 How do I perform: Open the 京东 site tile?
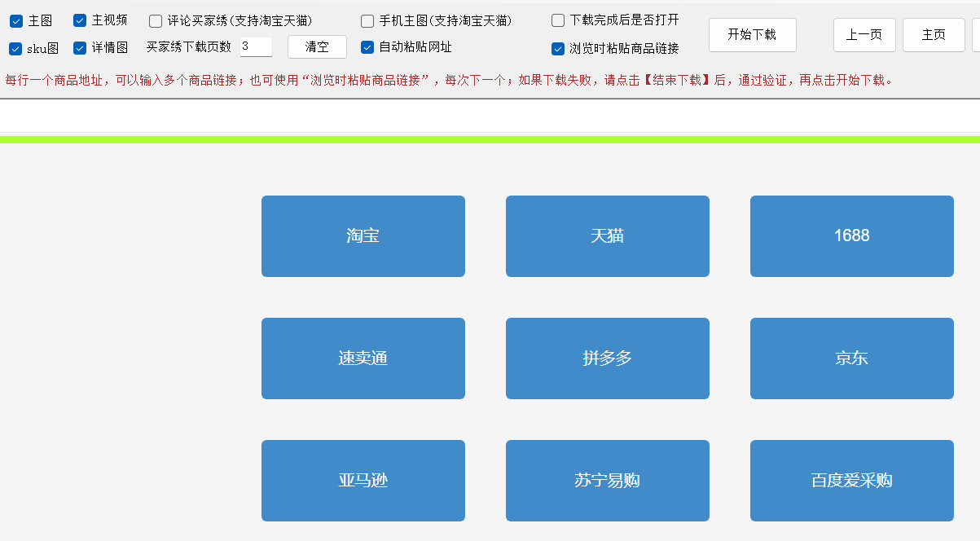pyautogui.click(x=852, y=358)
